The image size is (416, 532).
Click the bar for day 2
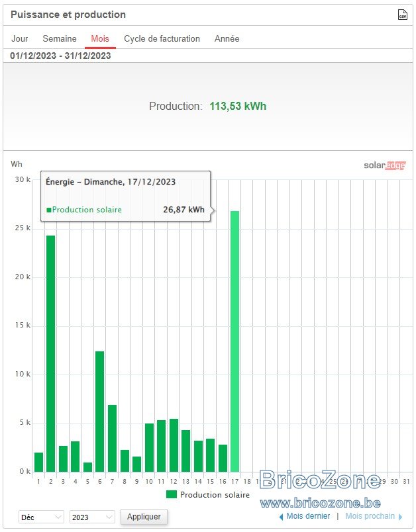click(50, 353)
